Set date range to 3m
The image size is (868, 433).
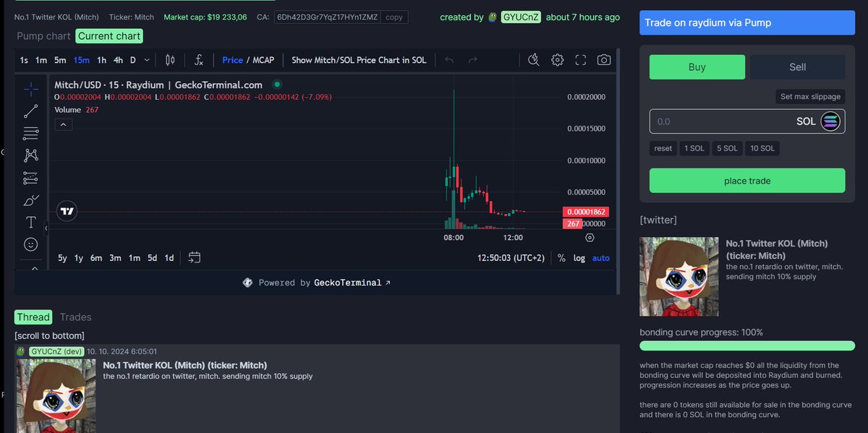coord(115,258)
